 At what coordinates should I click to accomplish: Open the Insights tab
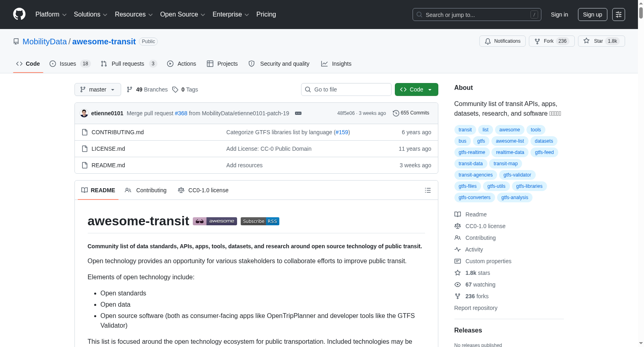tap(336, 64)
